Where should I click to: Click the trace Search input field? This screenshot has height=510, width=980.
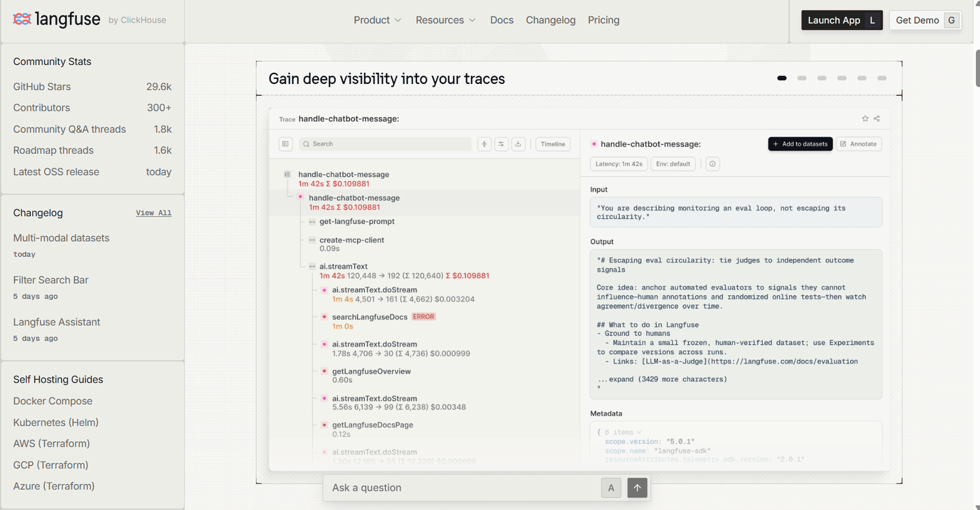pyautogui.click(x=385, y=144)
